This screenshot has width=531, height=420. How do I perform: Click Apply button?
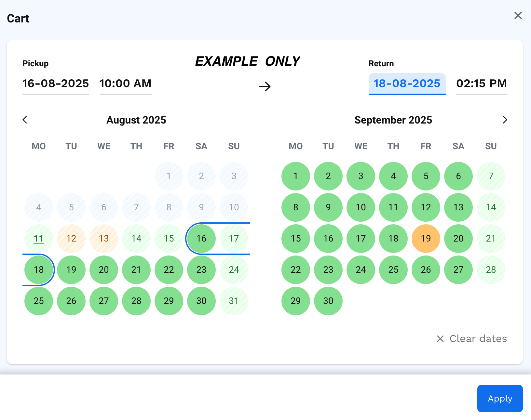(500, 399)
